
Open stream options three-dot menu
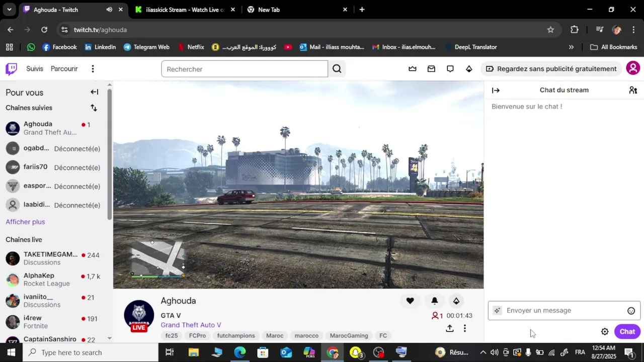(464, 328)
